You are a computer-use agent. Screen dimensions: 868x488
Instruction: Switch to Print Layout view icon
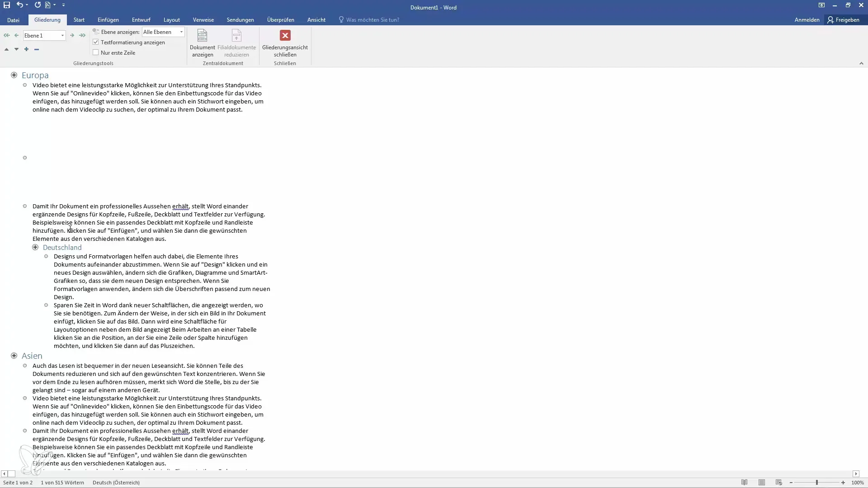pos(762,483)
